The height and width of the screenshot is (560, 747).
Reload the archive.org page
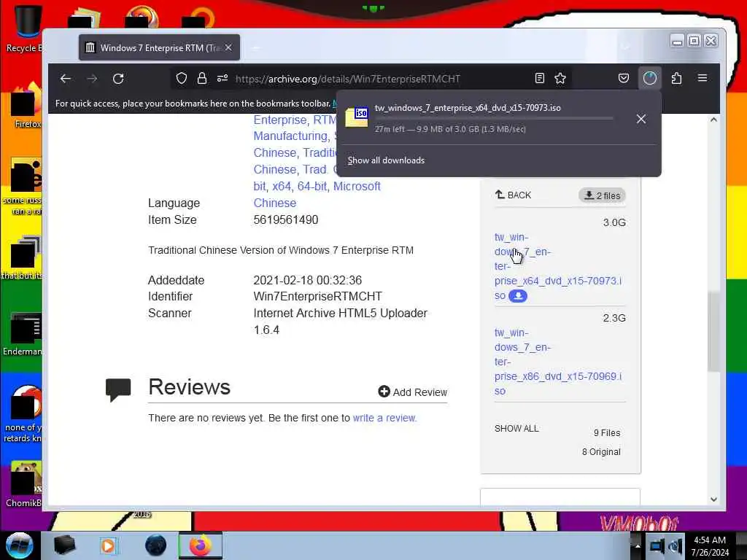118,79
